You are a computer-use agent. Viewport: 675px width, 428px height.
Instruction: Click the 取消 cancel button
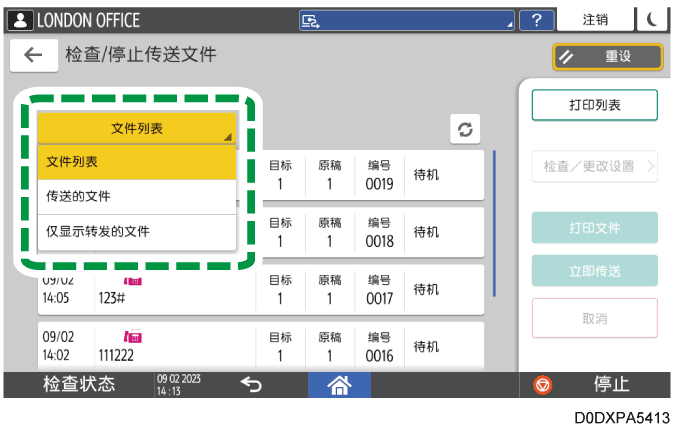click(594, 319)
